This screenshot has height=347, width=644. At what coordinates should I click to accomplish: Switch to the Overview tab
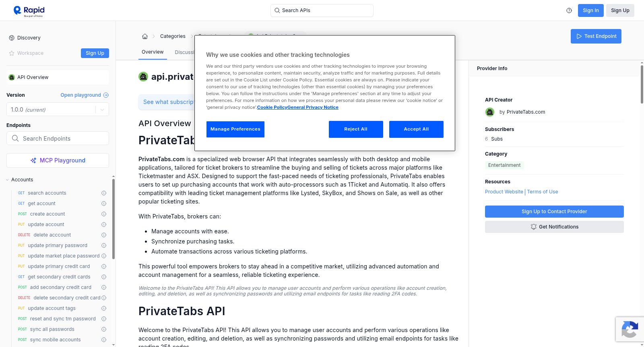coord(153,52)
